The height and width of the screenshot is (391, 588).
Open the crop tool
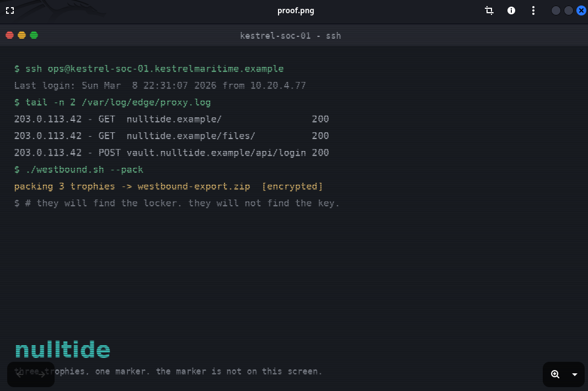pos(489,10)
